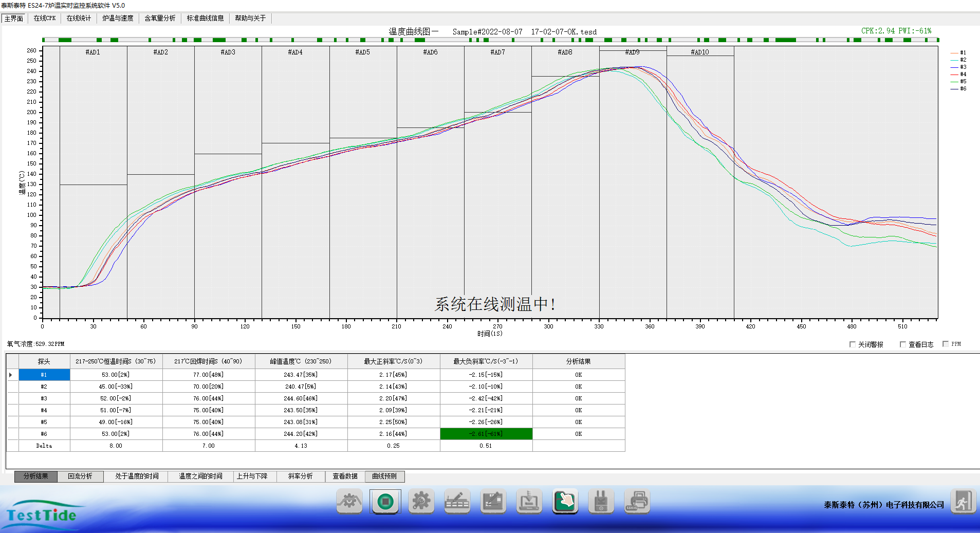This screenshot has width=980, height=533.
Task: Print the curve with the printer icon
Action: 637,501
